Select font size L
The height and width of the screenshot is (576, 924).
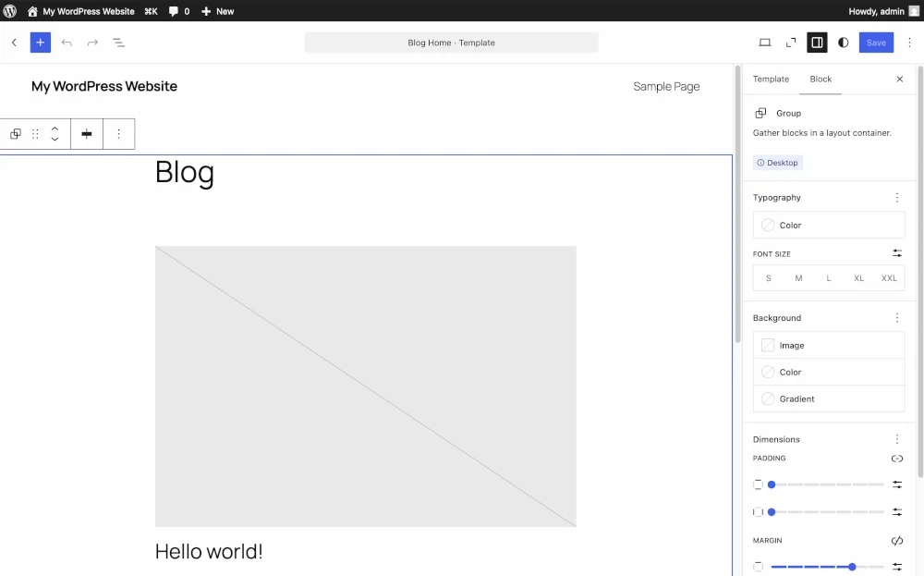coord(829,278)
